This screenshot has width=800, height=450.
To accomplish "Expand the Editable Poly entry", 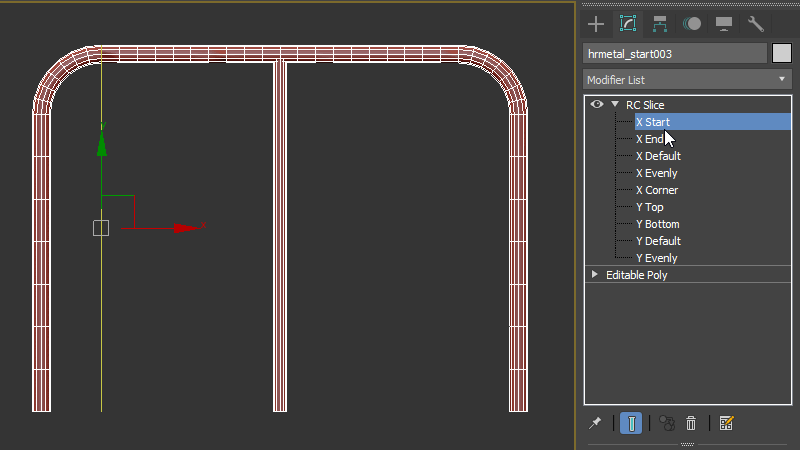I will click(595, 274).
